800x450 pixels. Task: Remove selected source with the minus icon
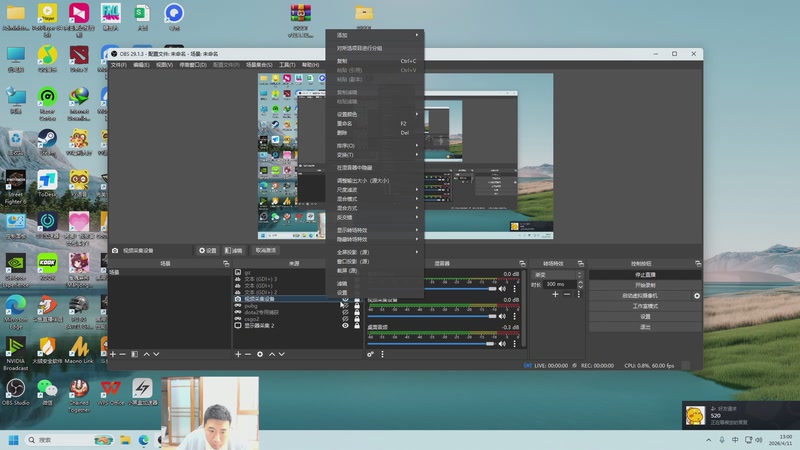click(248, 354)
